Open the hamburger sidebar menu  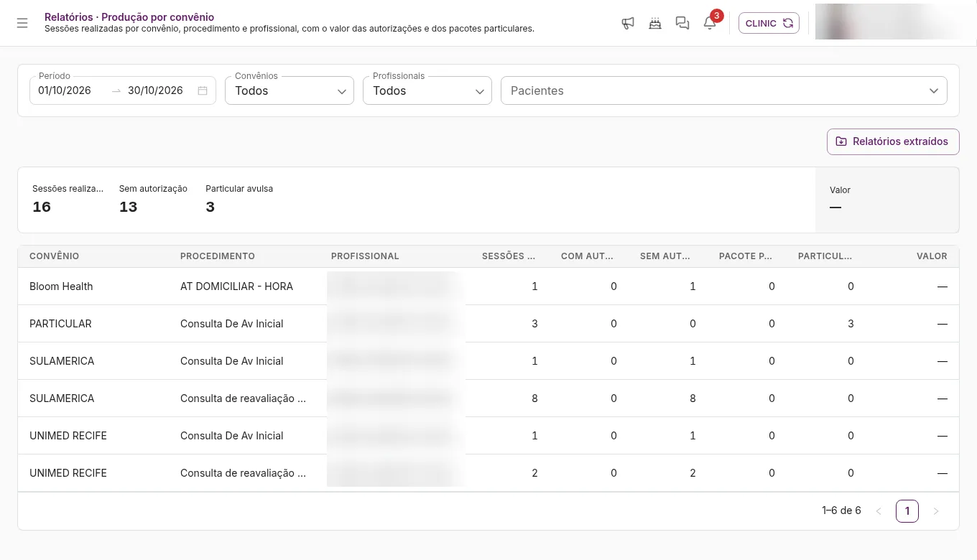click(22, 23)
